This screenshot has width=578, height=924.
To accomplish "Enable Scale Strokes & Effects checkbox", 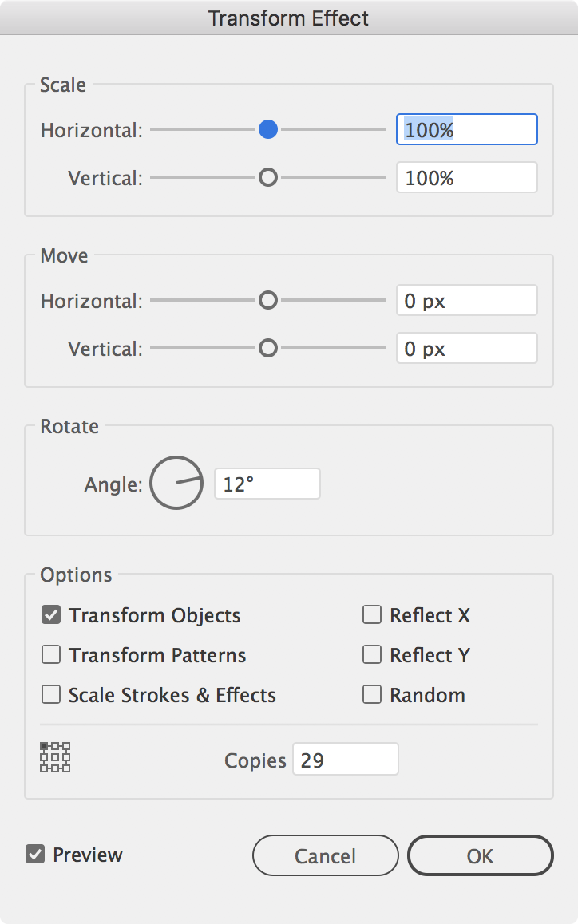I will click(51, 694).
